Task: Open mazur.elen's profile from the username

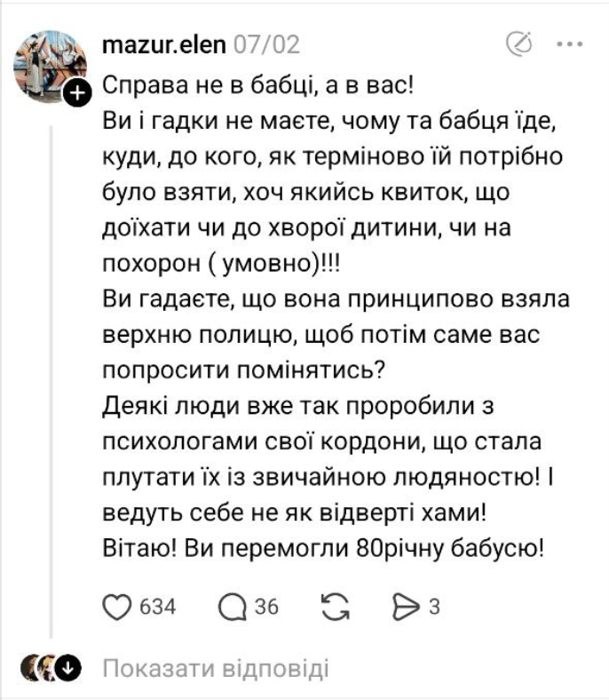Action: coord(164,43)
